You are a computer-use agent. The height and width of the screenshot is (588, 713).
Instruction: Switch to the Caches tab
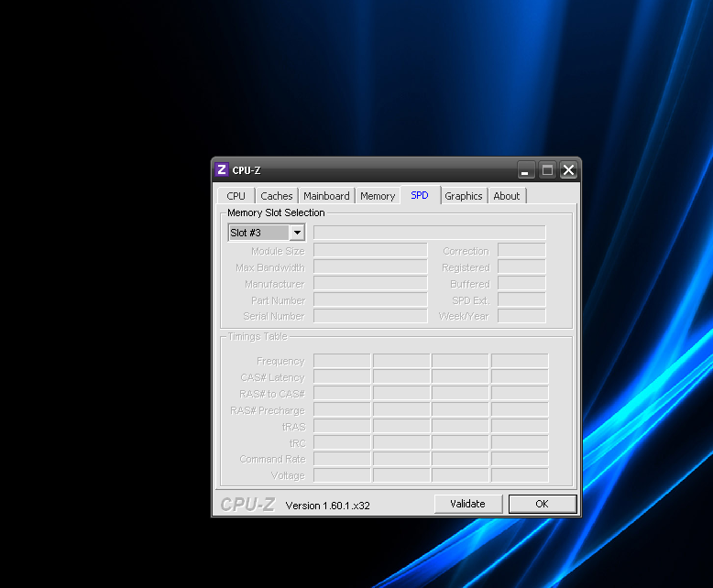[x=277, y=196]
